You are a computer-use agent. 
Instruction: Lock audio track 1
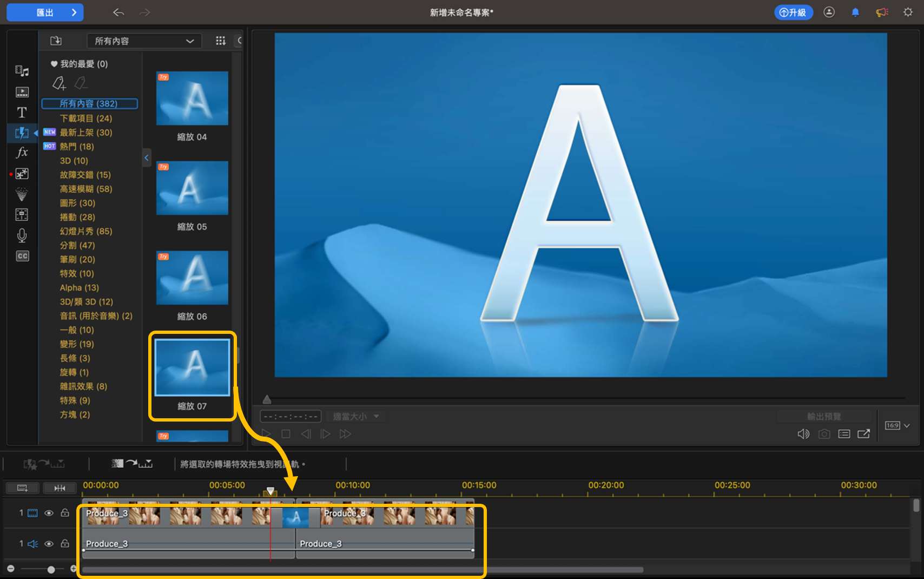tap(65, 543)
